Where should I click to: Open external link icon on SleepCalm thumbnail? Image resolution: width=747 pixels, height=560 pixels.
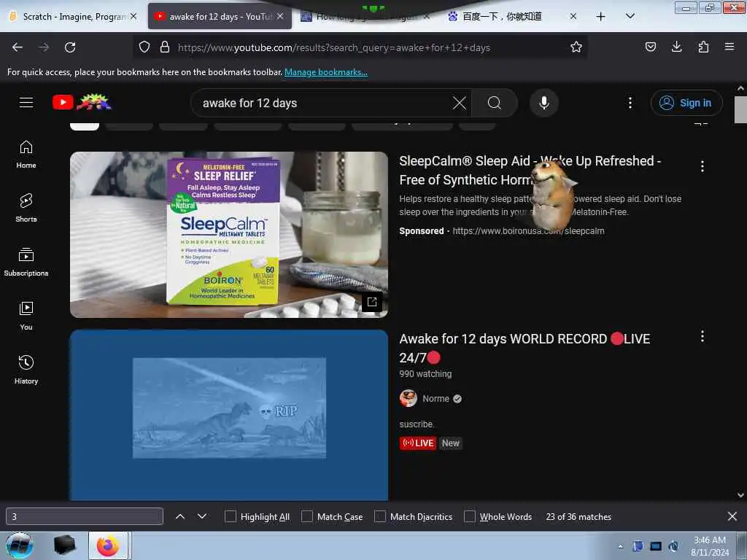[372, 302]
